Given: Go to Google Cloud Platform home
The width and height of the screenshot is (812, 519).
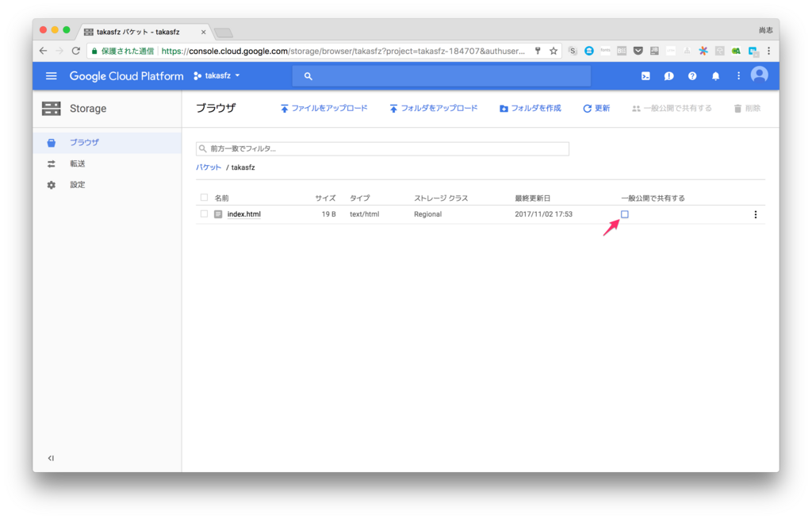Looking at the screenshot, I should [x=126, y=76].
